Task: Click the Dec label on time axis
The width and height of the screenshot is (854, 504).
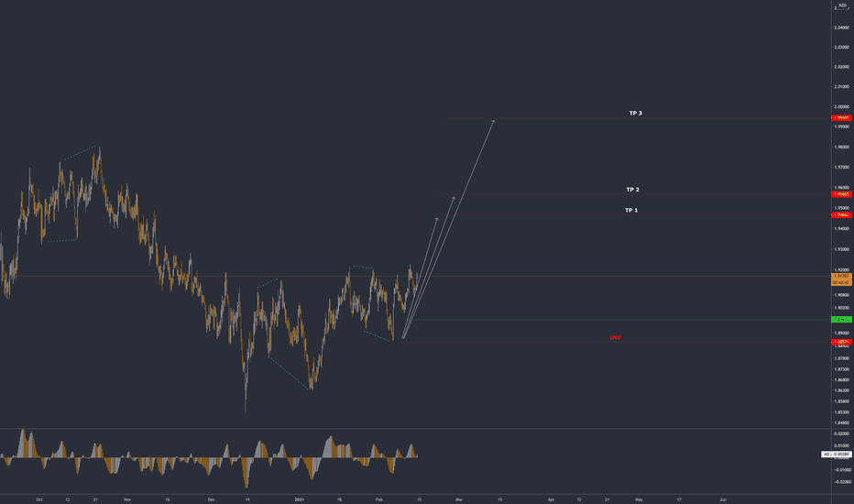Action: 212,499
